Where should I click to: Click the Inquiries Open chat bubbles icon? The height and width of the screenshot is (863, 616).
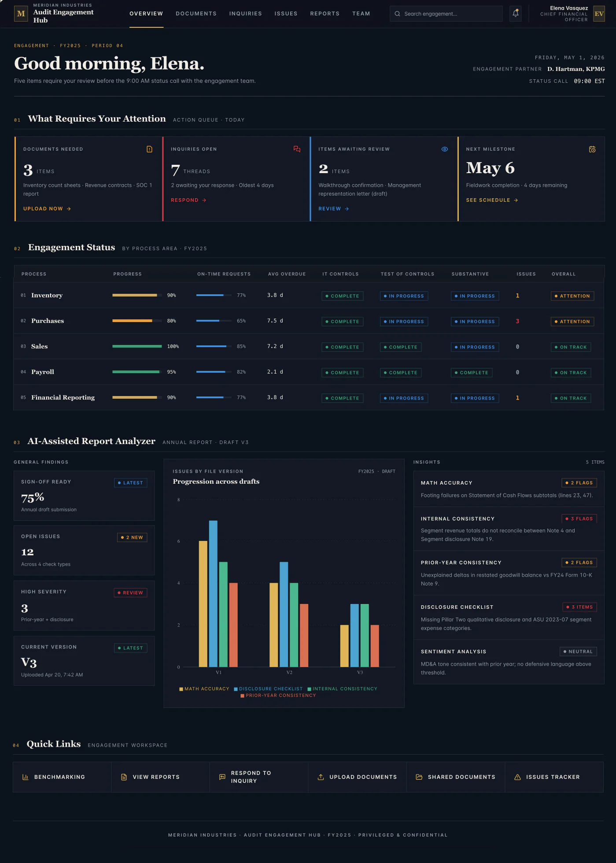pos(297,149)
